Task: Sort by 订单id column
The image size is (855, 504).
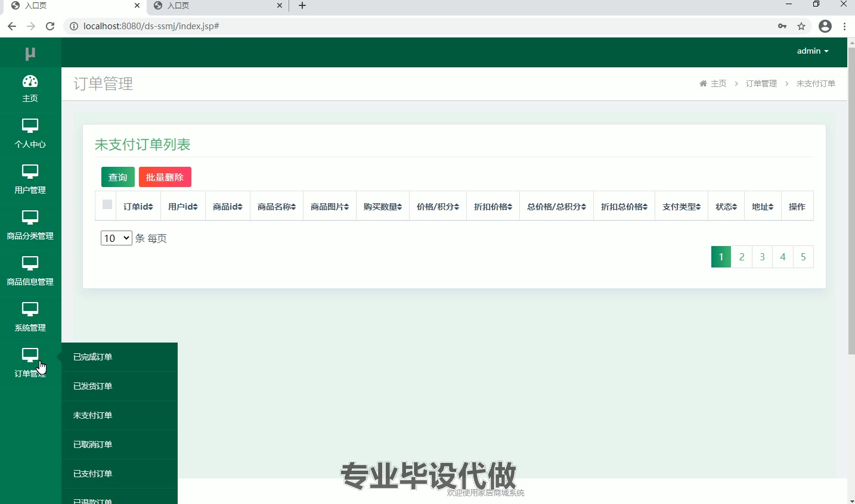Action: (138, 207)
